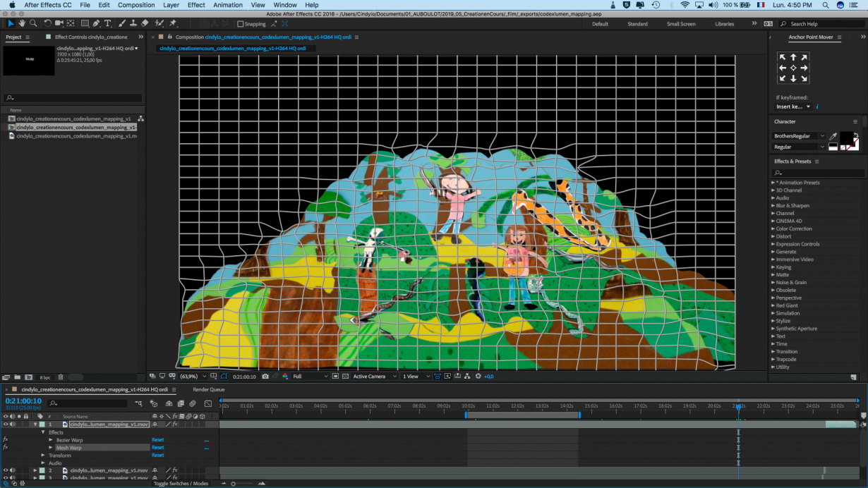Open the Effect menu
The height and width of the screenshot is (488, 868).
196,5
